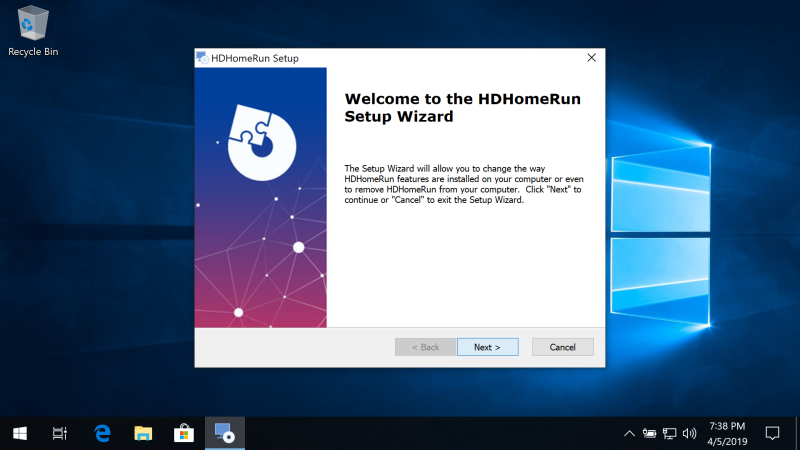Click the Show desktop sliver at taskbar end
The image size is (800, 450).
(797, 434)
